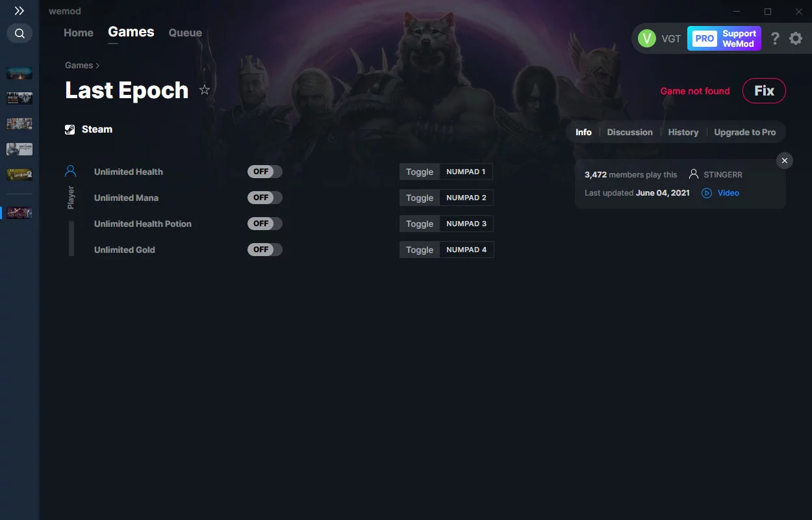Viewport: 812px width, 520px height.
Task: Open the search magnifier icon
Action: pos(19,33)
